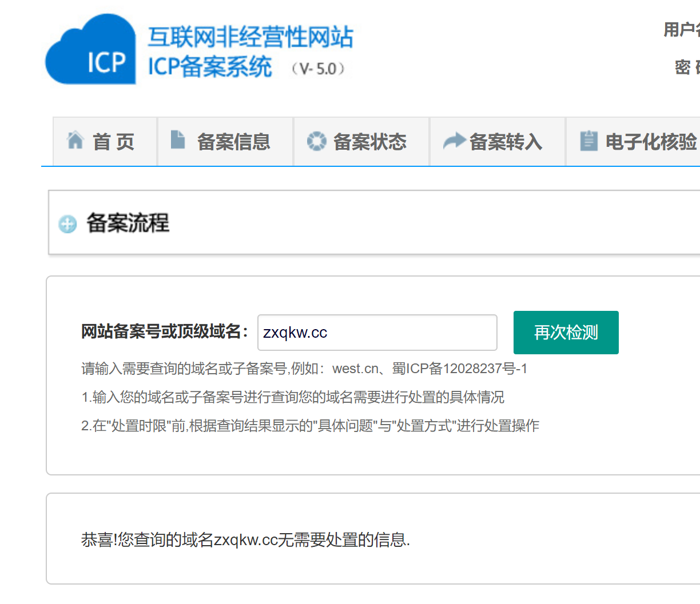
Task: Click the V-5.0 version text
Action: coord(318,69)
